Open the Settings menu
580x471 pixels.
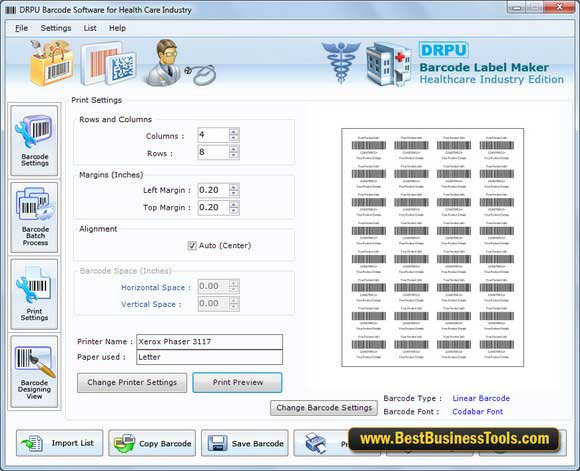pyautogui.click(x=56, y=28)
